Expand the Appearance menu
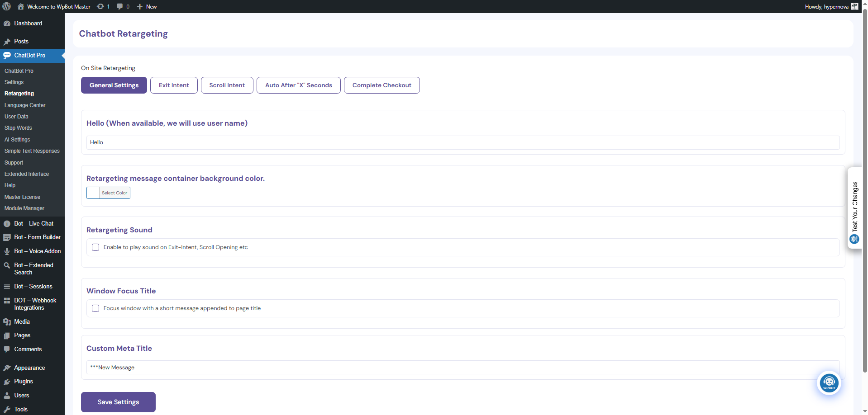Viewport: 868px width, 415px height. (x=29, y=368)
